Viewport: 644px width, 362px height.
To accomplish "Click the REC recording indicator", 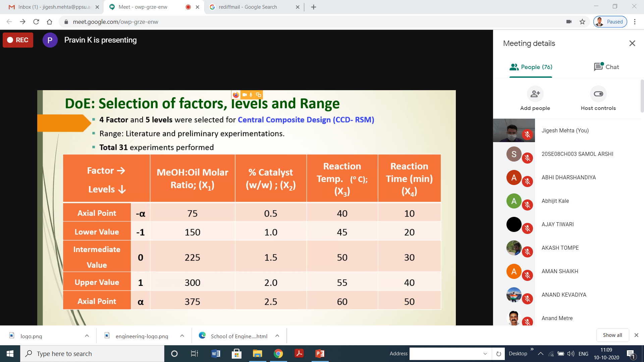I will [18, 40].
